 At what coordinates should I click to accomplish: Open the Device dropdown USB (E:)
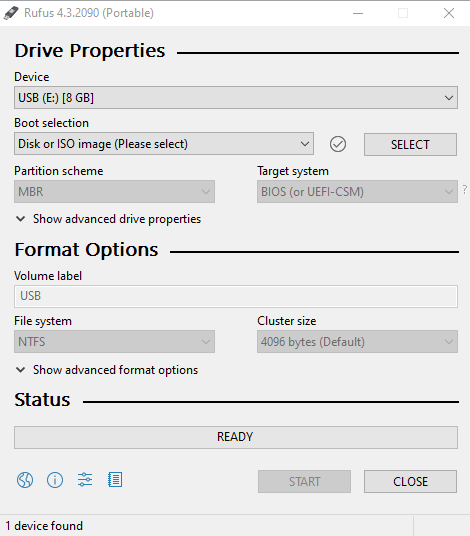pos(236,98)
